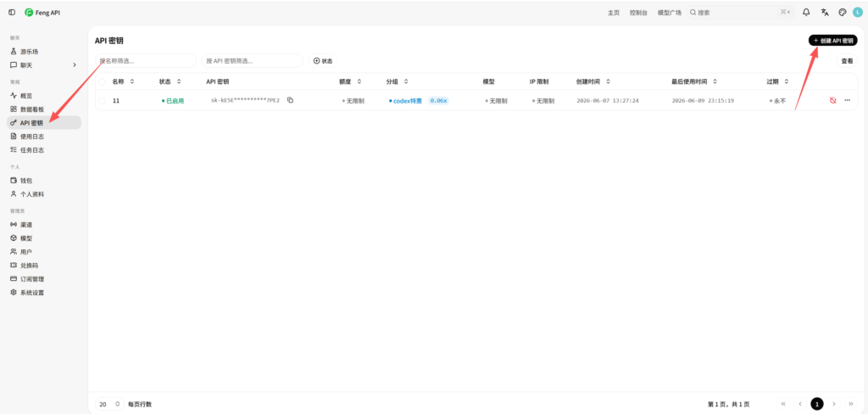Click creation time 2026-06-07 13:27:24

(608, 101)
